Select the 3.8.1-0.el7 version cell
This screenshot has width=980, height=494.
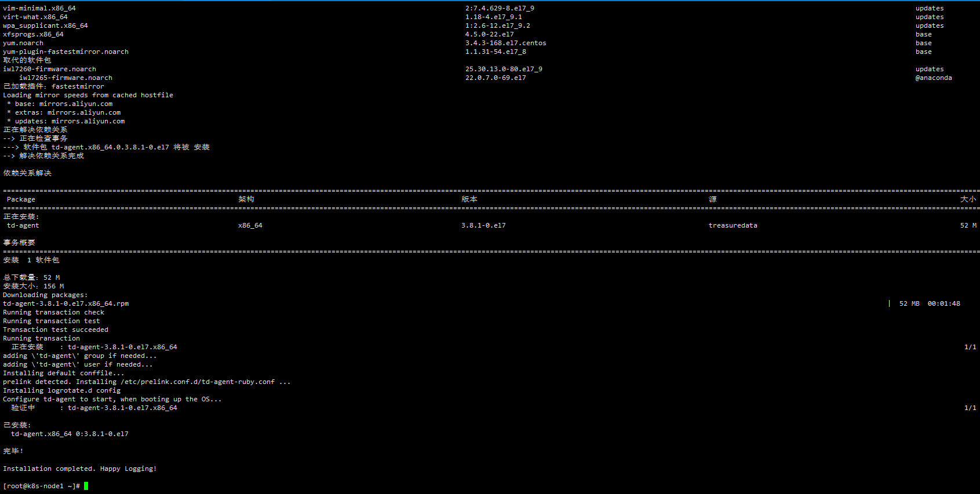pyautogui.click(x=483, y=225)
